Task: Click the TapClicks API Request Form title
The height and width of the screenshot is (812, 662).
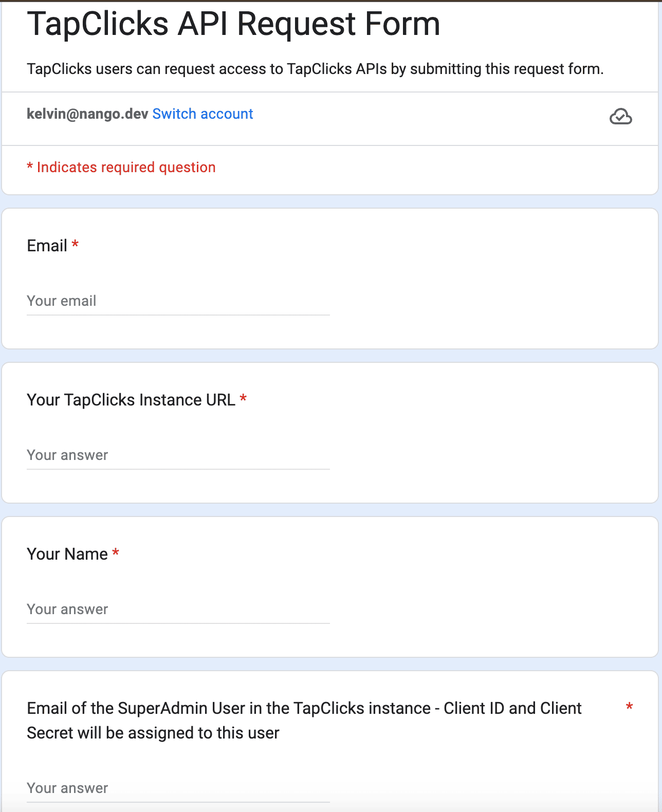Action: (x=233, y=23)
